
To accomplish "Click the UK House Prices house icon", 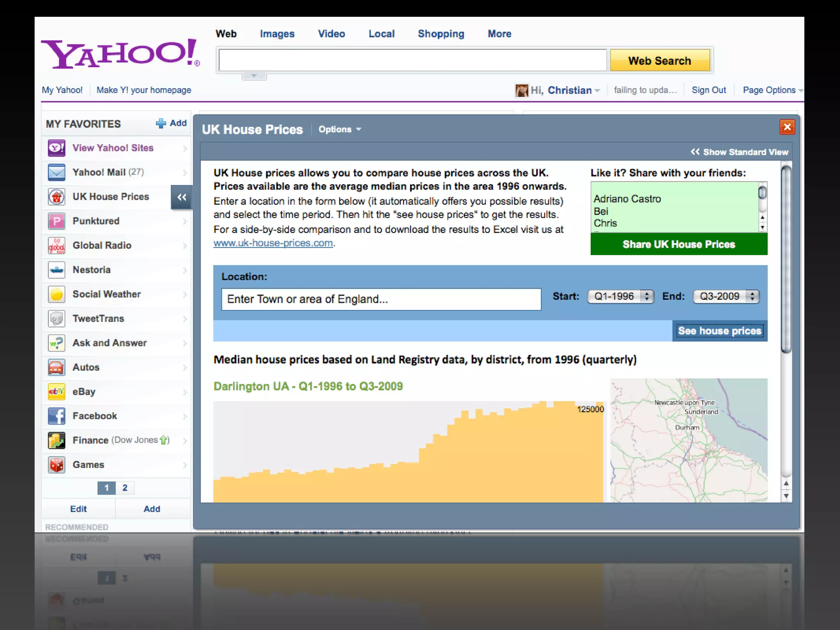I will point(57,196).
